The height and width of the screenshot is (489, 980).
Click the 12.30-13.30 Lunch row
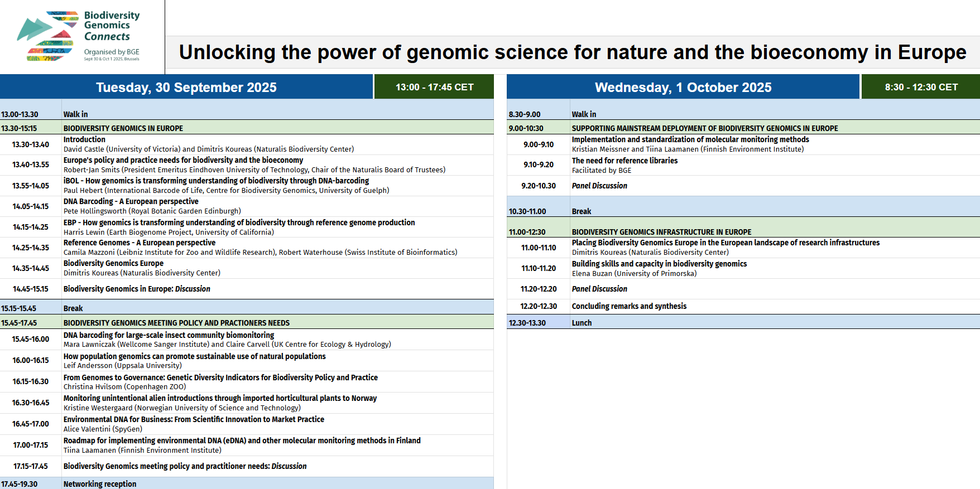tap(743, 322)
